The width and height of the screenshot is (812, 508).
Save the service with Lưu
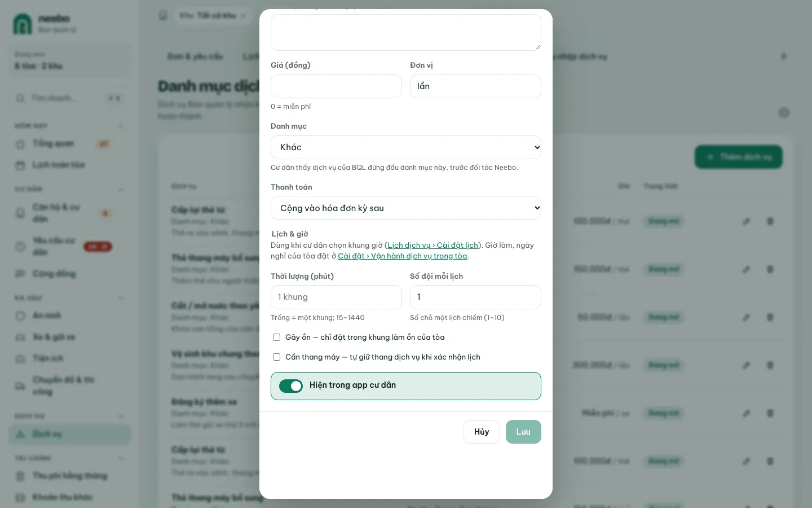tap(523, 432)
